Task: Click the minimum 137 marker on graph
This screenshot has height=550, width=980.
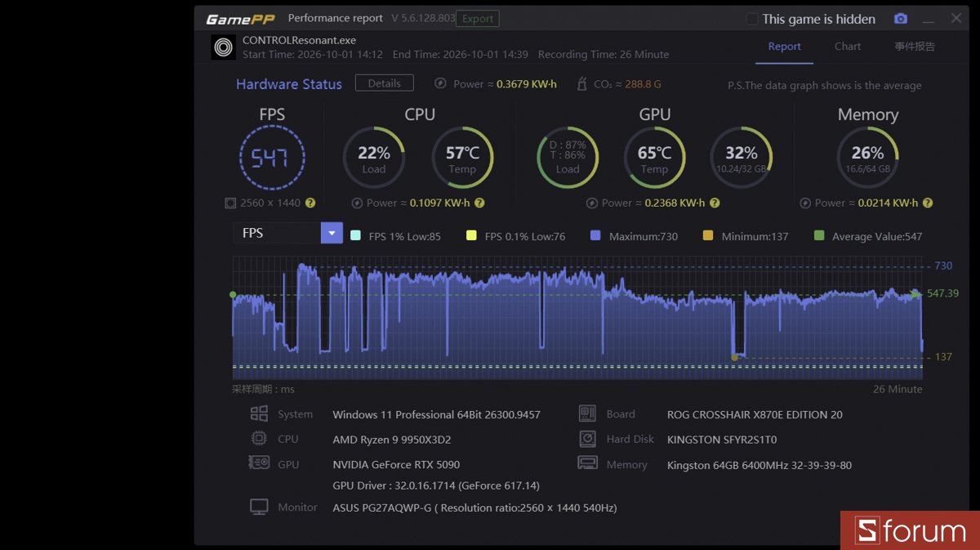Action: point(734,357)
